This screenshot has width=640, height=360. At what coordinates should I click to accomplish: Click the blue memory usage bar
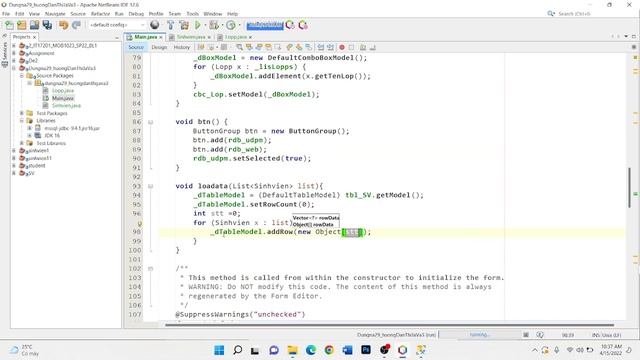coord(264,25)
